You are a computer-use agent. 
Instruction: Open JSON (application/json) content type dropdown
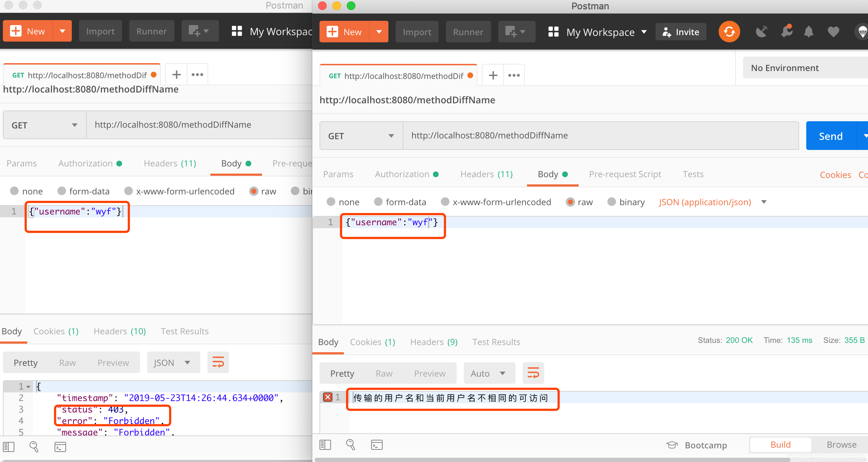click(713, 202)
